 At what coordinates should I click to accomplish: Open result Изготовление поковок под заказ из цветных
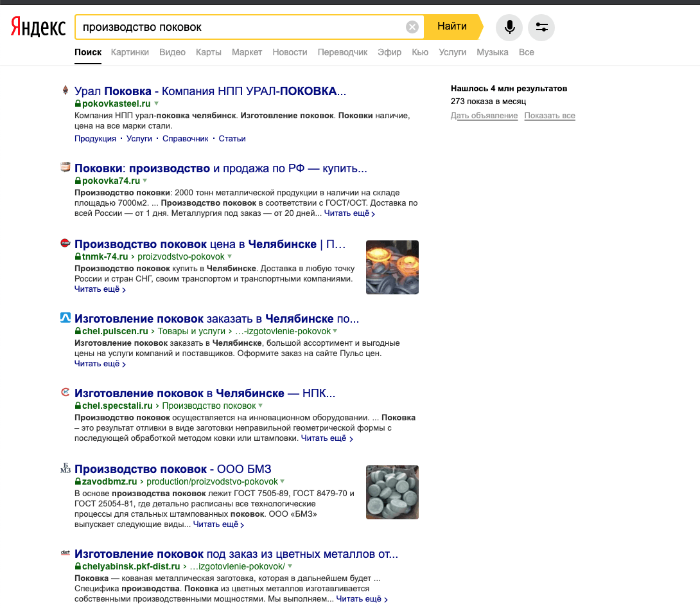coord(236,554)
